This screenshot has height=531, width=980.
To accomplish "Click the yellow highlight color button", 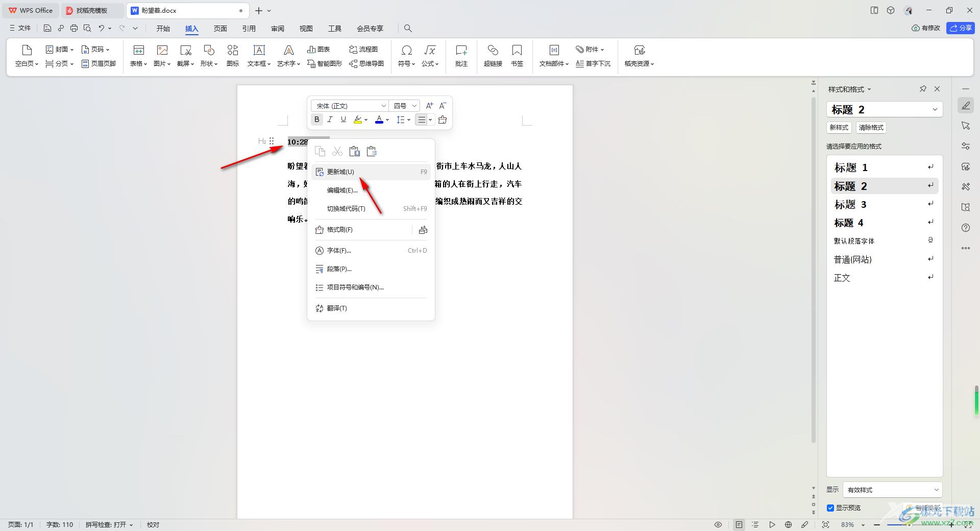I will click(358, 119).
